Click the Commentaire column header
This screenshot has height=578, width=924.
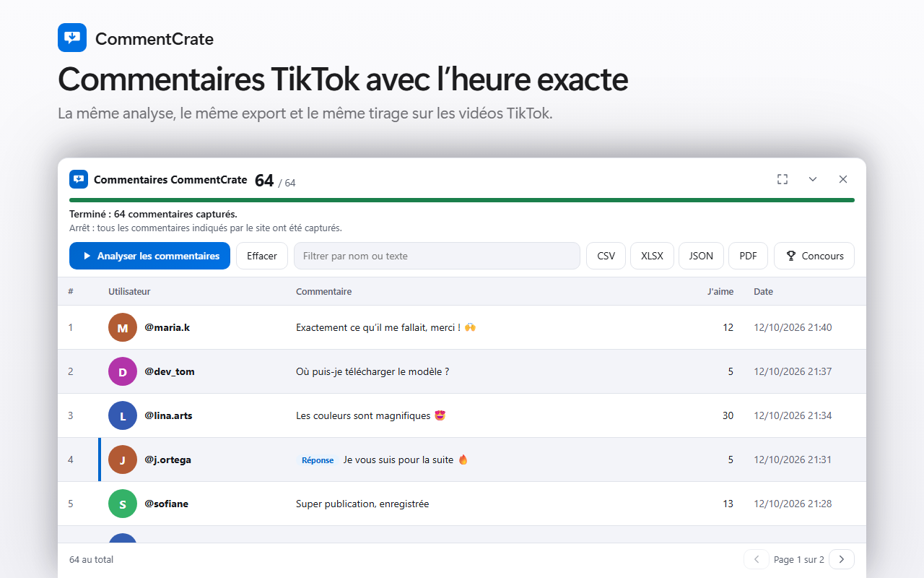tap(324, 292)
